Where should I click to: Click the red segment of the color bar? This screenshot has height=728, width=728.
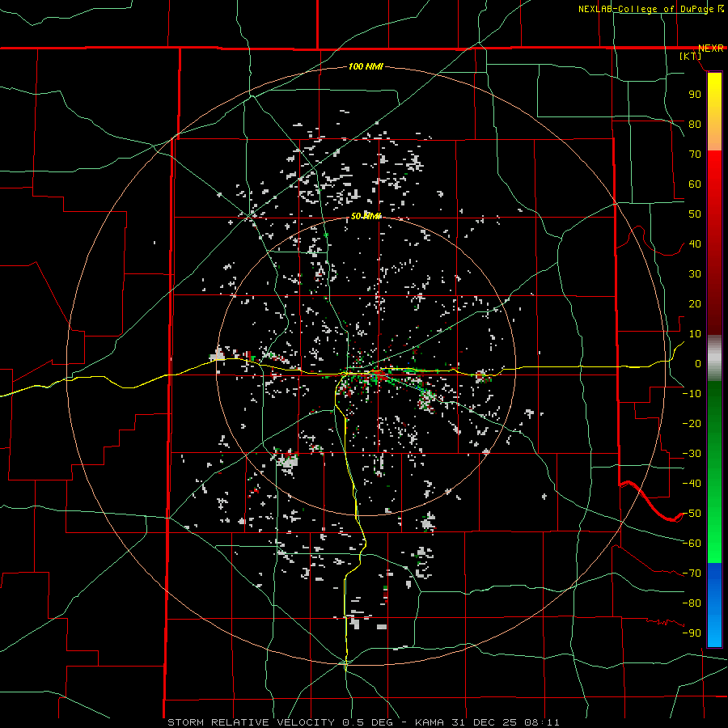(714, 243)
